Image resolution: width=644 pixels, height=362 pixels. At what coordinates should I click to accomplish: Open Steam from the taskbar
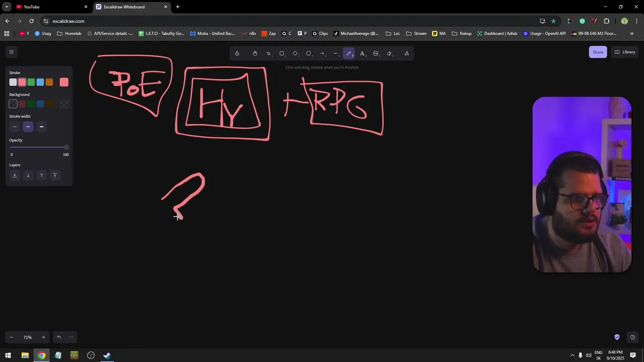107,355
